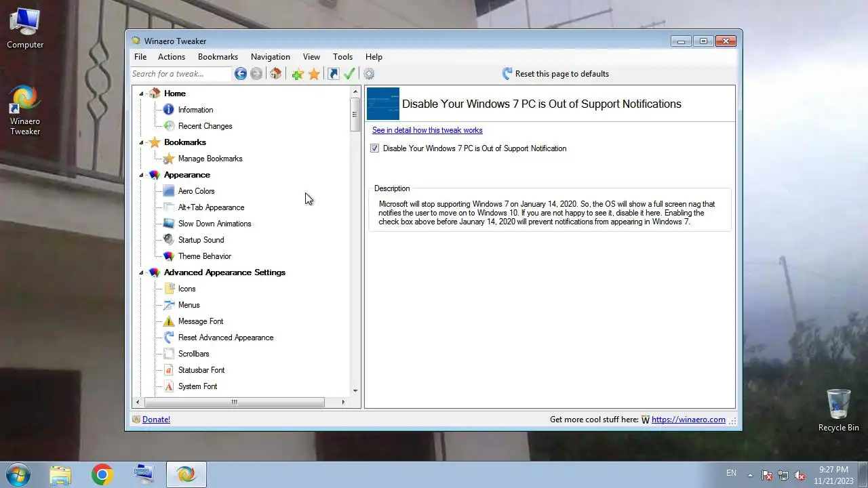Screen dimensions: 868x488
Task: Click the green checkmark toolbar icon
Action: 349,74
